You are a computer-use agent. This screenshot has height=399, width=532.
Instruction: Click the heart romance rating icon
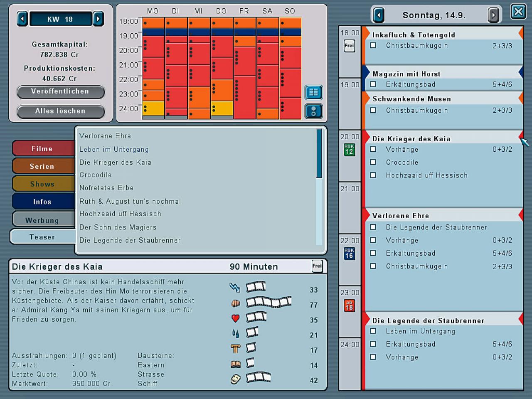(x=236, y=319)
